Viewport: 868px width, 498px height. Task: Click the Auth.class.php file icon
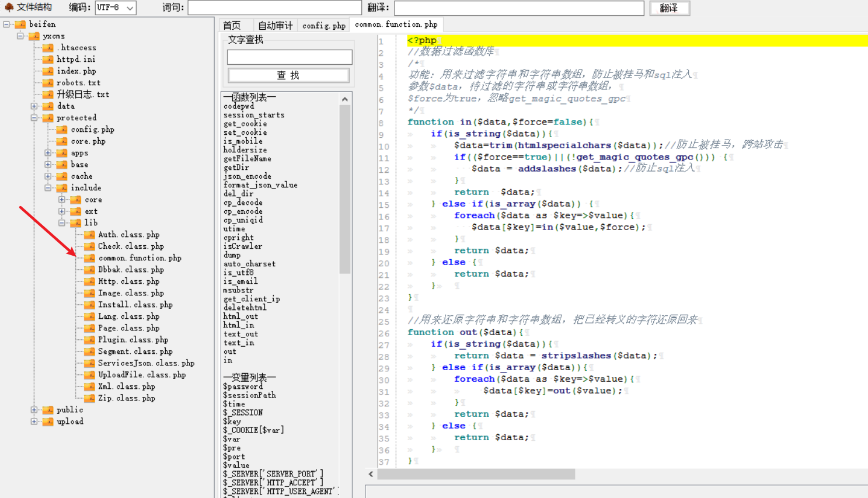(89, 235)
